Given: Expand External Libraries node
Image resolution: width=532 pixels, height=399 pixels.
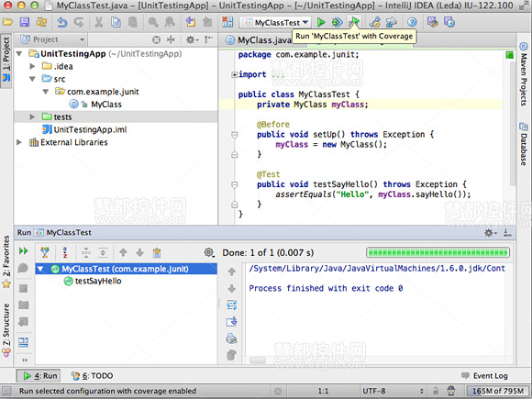Looking at the screenshot, I should click(x=19, y=142).
